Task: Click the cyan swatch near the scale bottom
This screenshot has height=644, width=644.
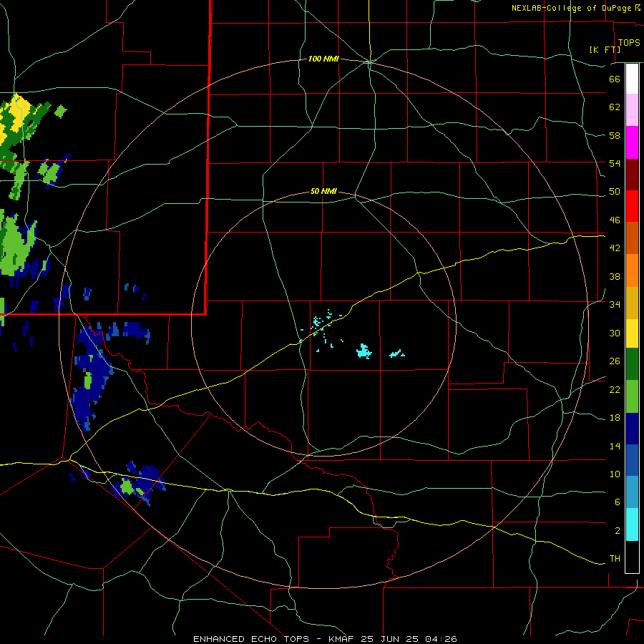Action: tap(632, 525)
